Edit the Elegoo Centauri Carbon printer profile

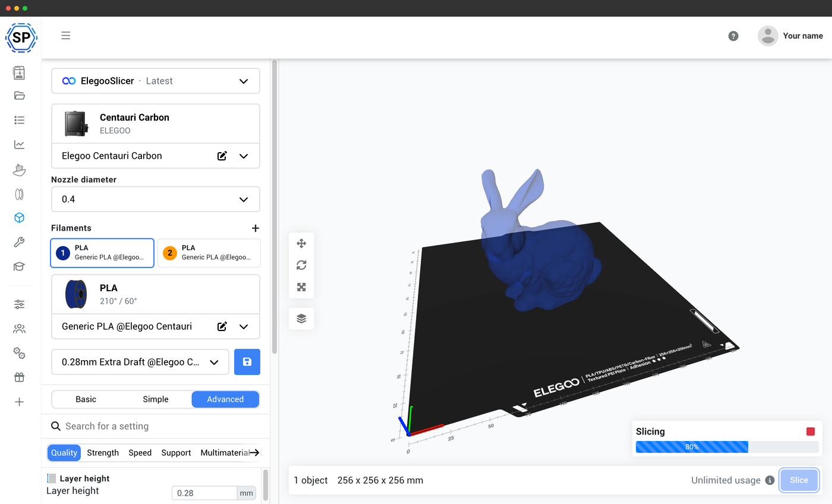click(x=222, y=156)
